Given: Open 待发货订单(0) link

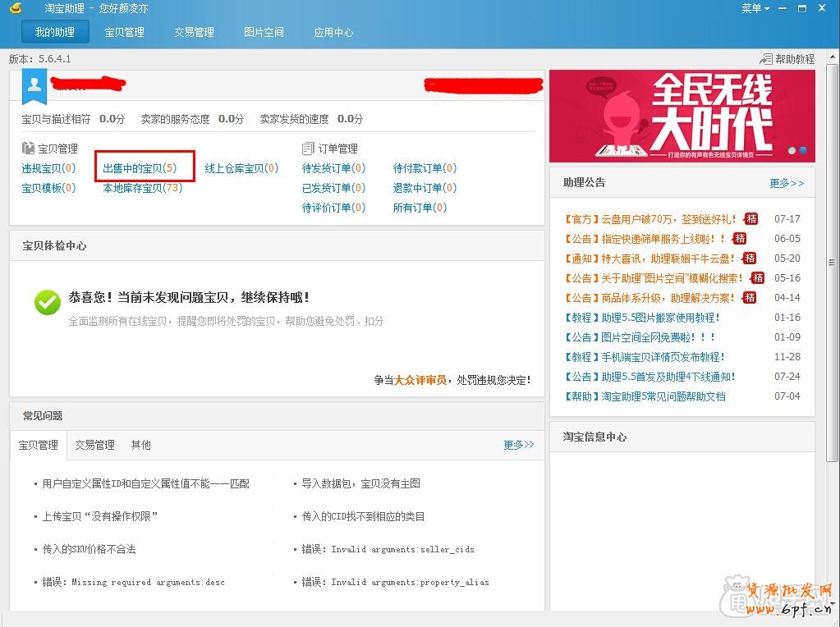Looking at the screenshot, I should (x=333, y=169).
